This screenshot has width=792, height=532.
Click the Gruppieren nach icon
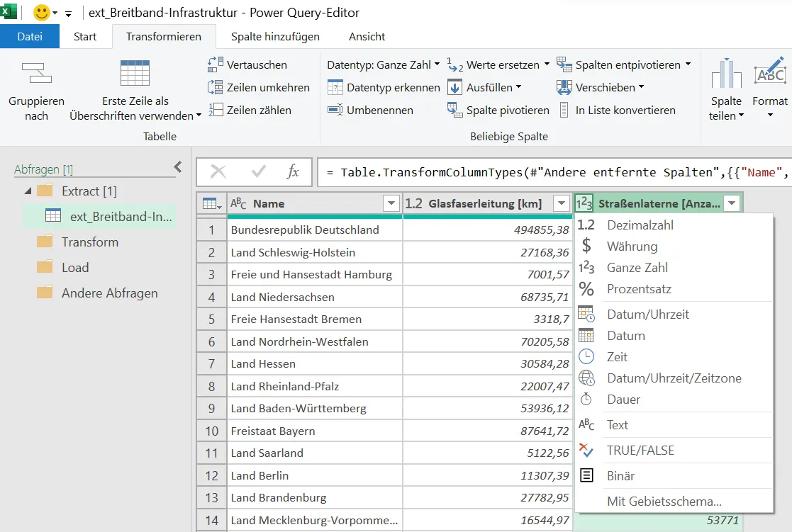click(36, 73)
